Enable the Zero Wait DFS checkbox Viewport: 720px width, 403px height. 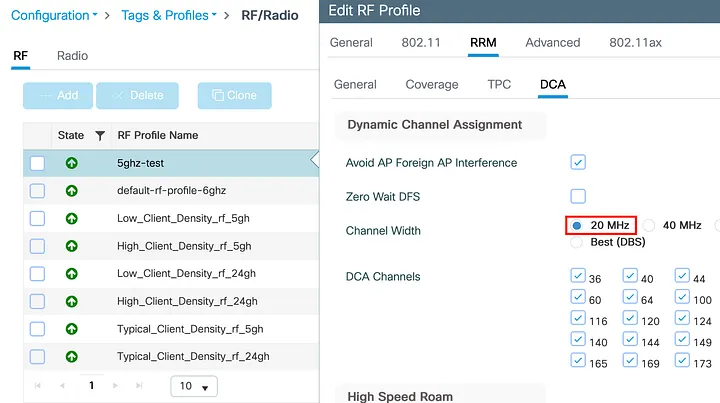pyautogui.click(x=578, y=196)
